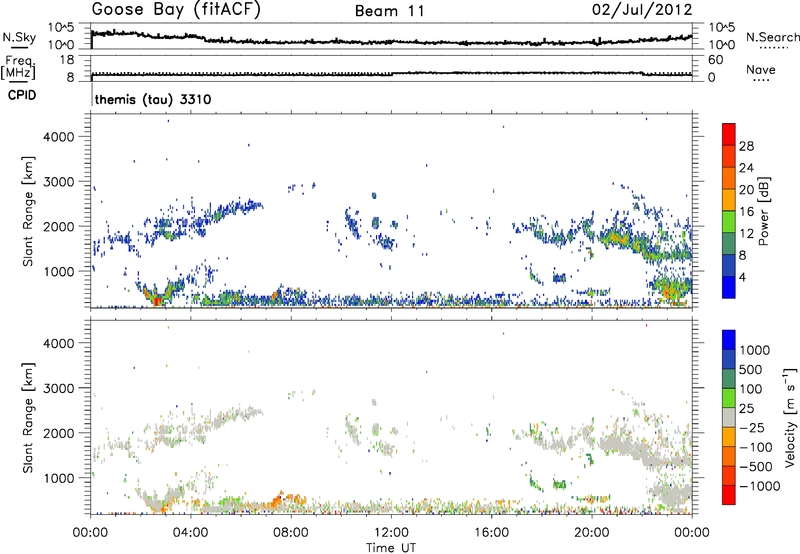
Task: Select the "16" label on Power colorbar
Action: coord(746,212)
